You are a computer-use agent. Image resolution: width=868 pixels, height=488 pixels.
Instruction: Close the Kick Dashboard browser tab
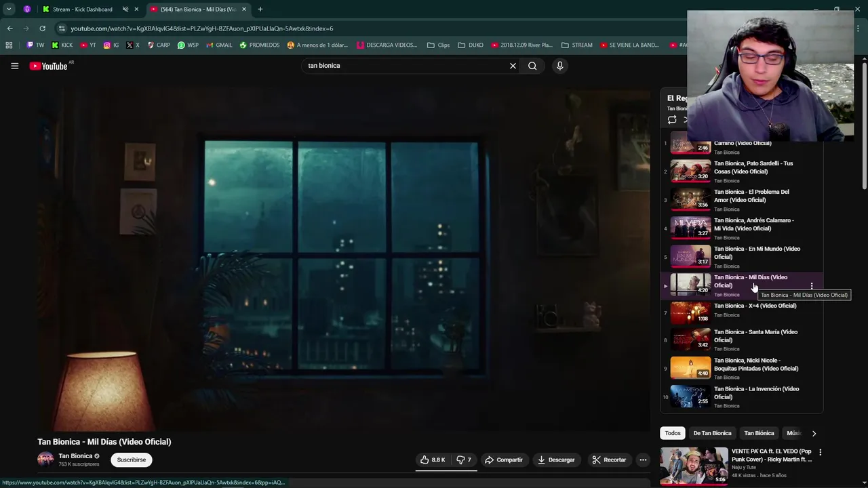tap(136, 9)
